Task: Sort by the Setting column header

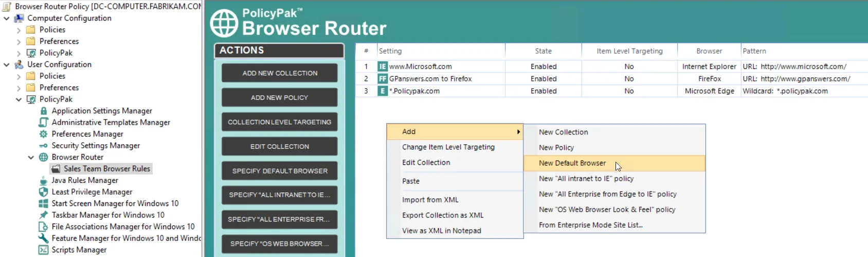Action: (x=441, y=51)
